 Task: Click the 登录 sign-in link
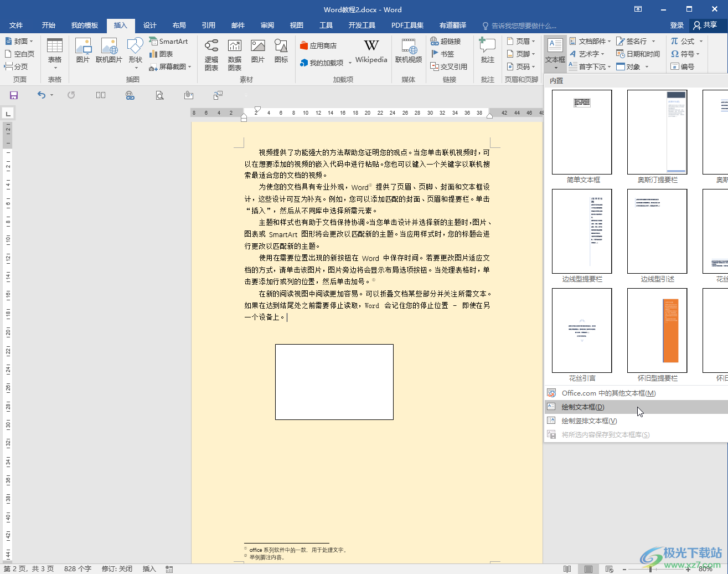pos(677,25)
